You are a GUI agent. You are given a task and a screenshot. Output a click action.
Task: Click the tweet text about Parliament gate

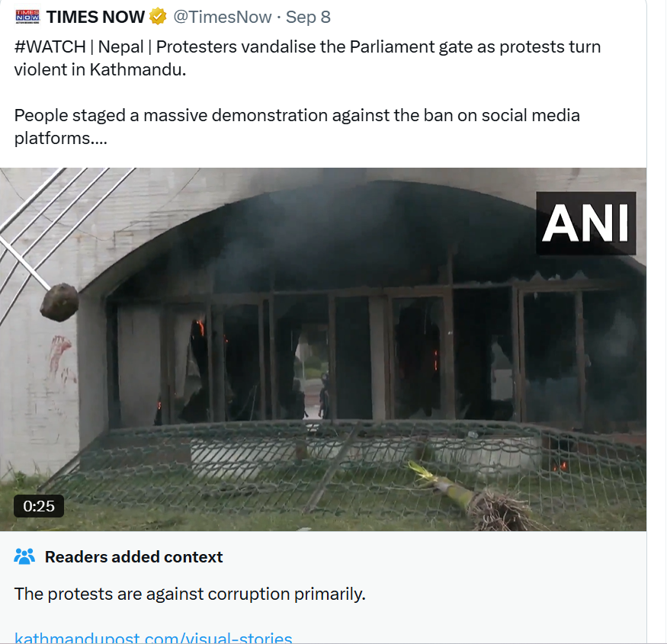307,58
